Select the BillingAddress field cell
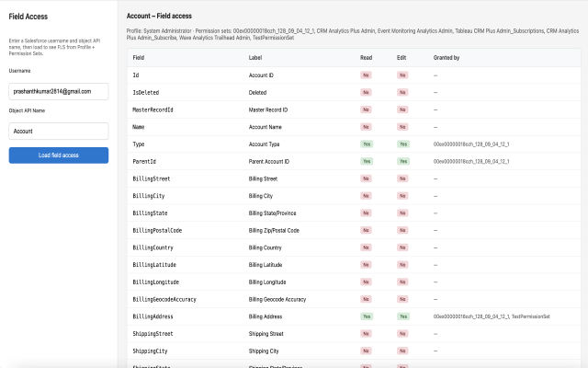588x368 pixels. (x=153, y=316)
